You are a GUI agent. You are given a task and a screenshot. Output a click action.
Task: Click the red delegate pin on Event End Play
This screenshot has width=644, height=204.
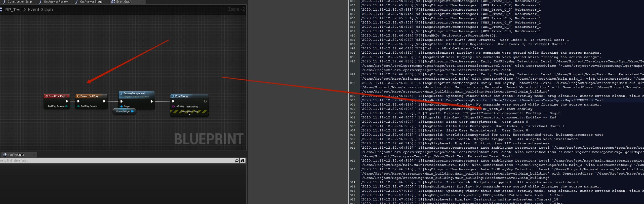[68, 96]
